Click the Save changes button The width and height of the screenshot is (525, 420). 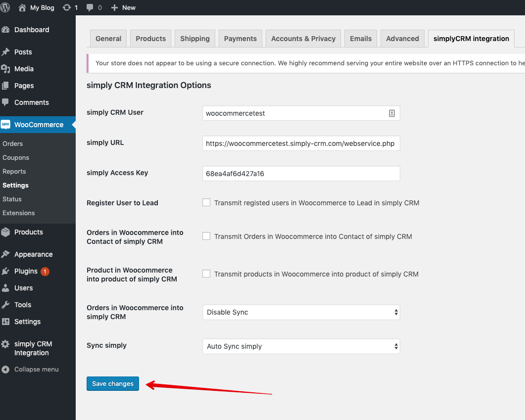click(113, 383)
